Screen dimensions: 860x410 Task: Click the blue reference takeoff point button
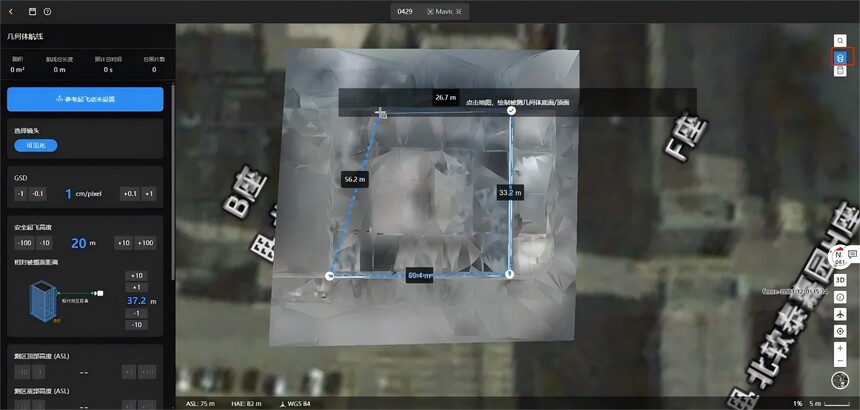pos(85,99)
